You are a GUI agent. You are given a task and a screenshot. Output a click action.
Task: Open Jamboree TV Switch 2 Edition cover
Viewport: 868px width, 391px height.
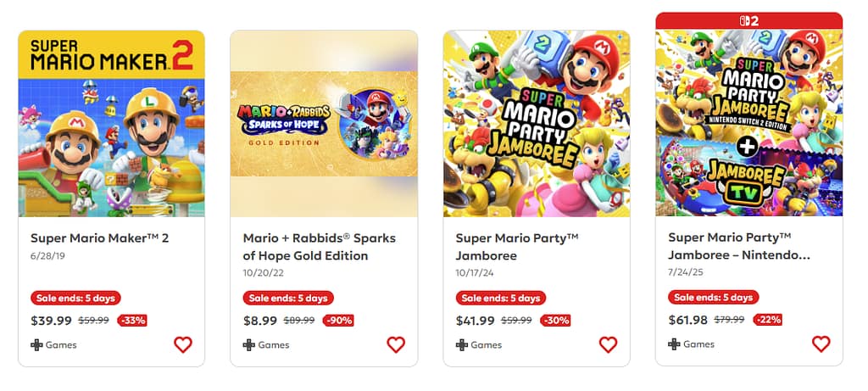coord(749,122)
